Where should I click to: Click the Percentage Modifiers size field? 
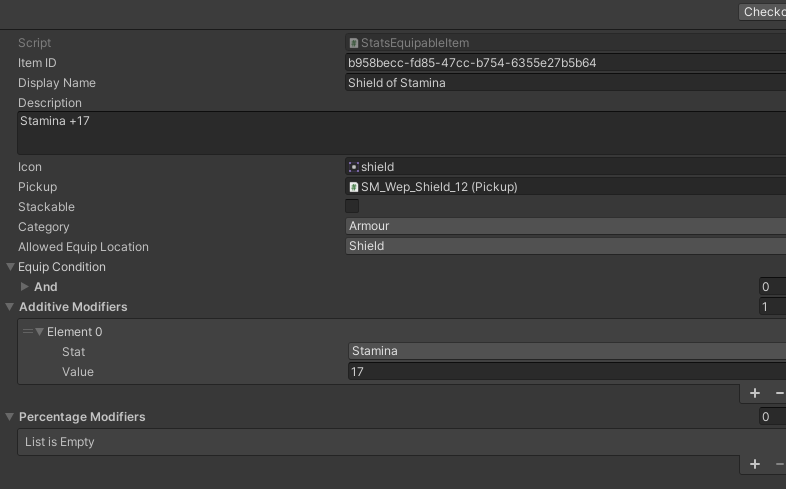(x=772, y=417)
